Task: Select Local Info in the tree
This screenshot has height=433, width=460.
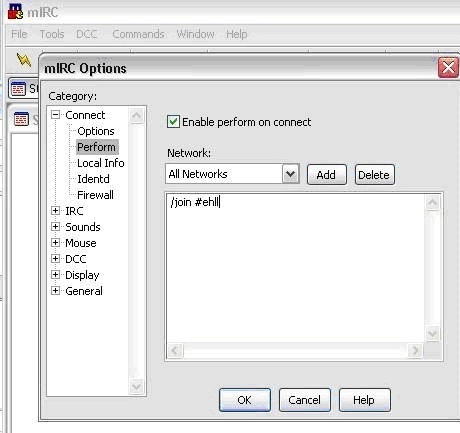Action: point(101,163)
